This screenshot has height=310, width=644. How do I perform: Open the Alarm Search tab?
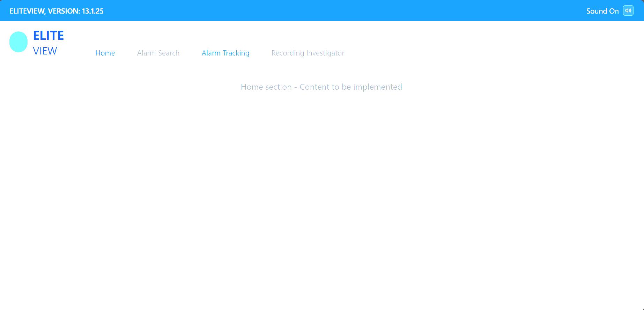coord(158,53)
